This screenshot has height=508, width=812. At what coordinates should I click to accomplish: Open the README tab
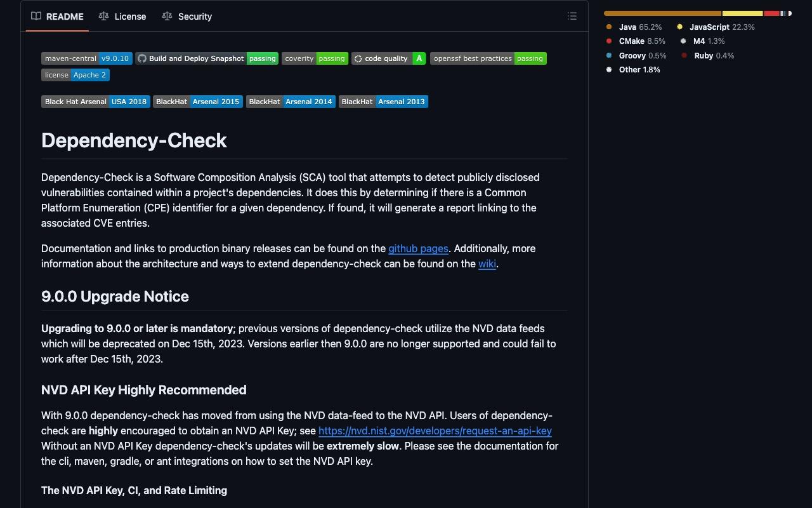coord(58,17)
